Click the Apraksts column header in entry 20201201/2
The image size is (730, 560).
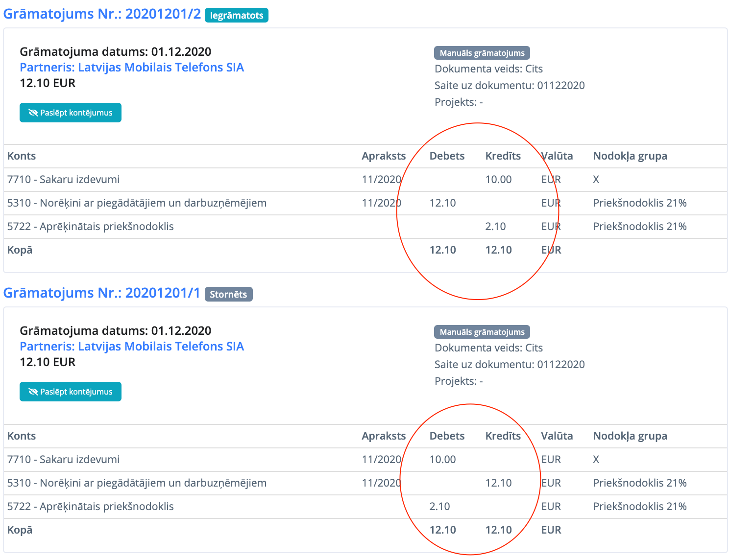(384, 156)
